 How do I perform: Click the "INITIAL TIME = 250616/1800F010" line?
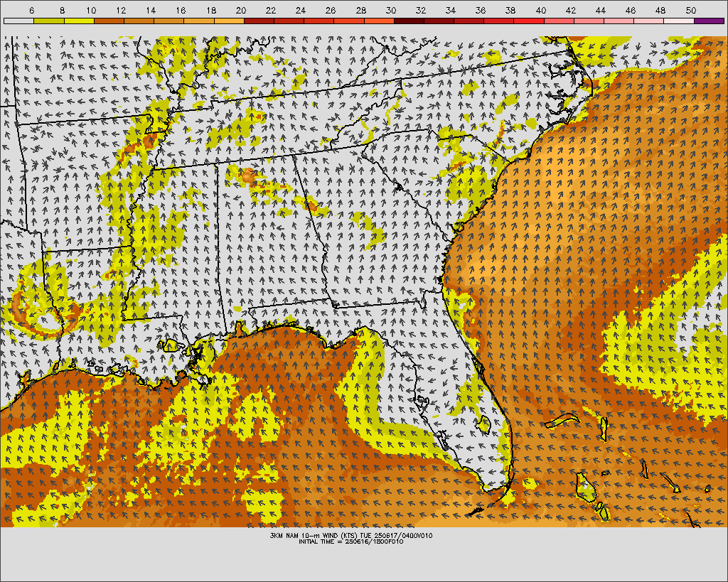click(350, 541)
